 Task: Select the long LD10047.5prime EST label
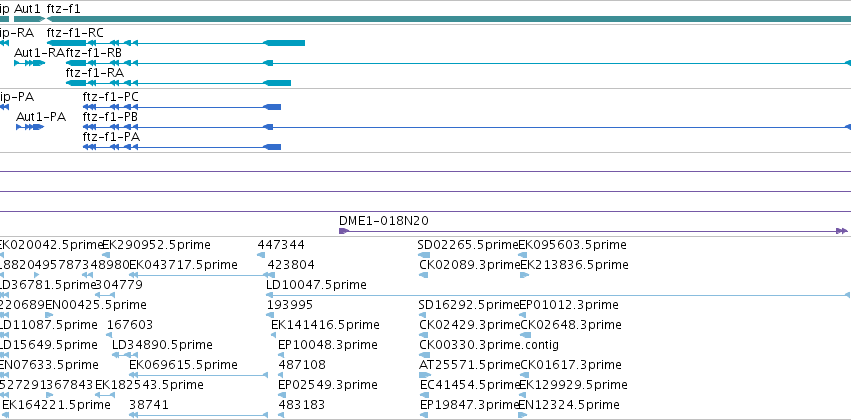click(316, 285)
